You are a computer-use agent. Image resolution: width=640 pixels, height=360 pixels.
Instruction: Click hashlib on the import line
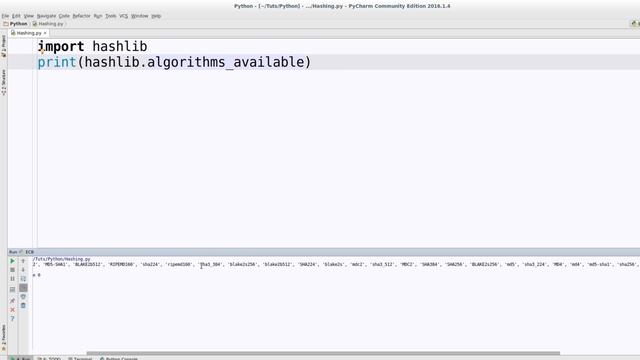(120, 47)
